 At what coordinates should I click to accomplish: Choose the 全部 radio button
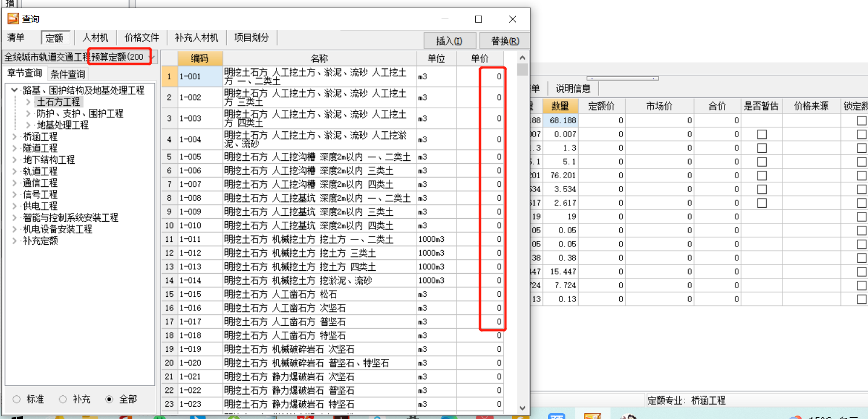(109, 399)
